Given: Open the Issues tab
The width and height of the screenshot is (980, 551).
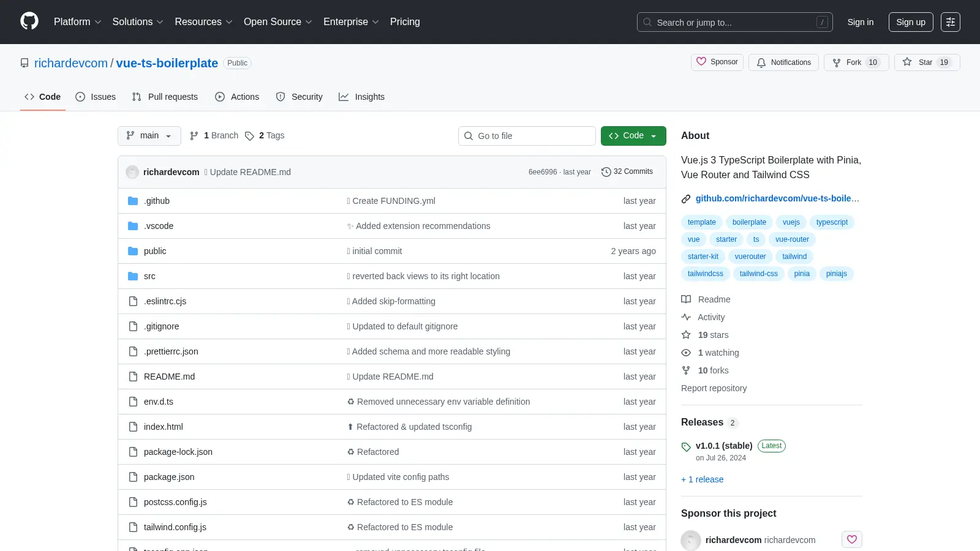Looking at the screenshot, I should [96, 97].
